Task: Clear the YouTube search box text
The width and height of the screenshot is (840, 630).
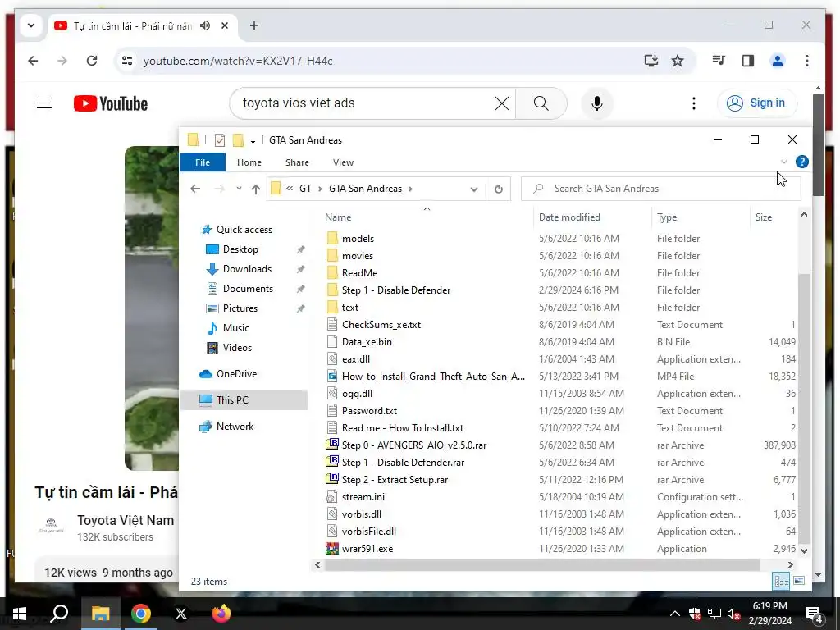Action: click(x=502, y=103)
